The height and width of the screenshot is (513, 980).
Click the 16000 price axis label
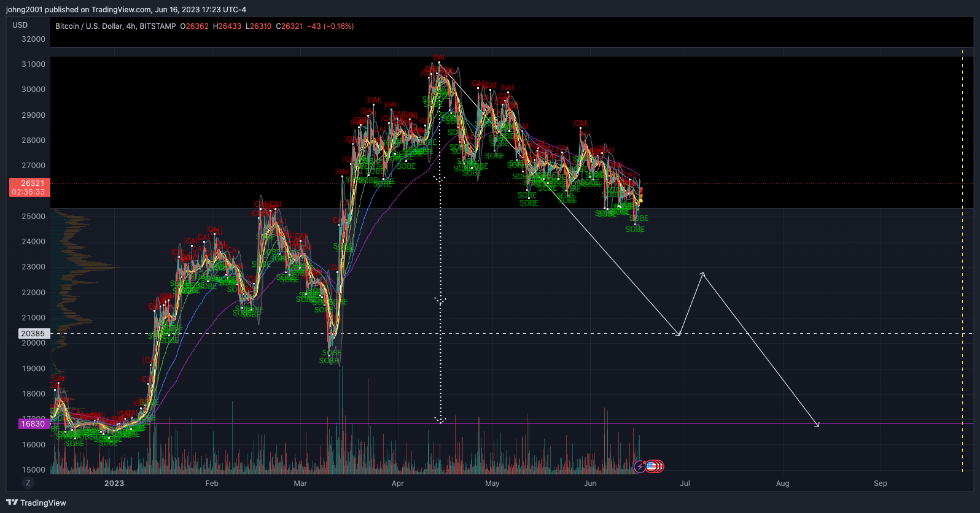click(x=34, y=445)
